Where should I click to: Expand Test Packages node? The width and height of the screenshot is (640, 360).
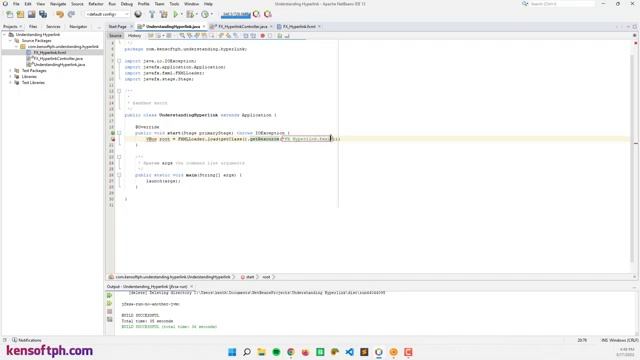pyautogui.click(x=10, y=71)
